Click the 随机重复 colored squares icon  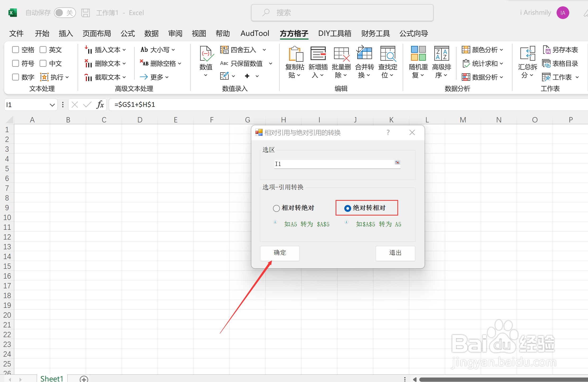click(x=418, y=54)
